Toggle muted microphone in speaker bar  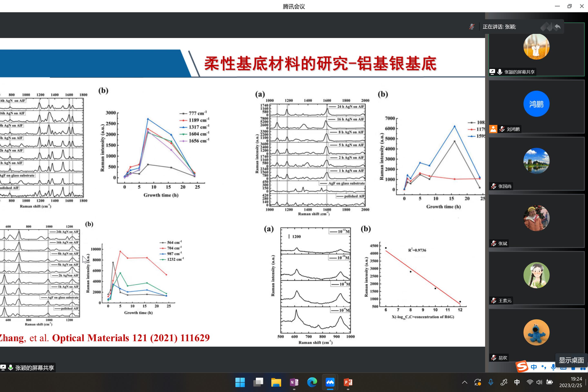[471, 27]
